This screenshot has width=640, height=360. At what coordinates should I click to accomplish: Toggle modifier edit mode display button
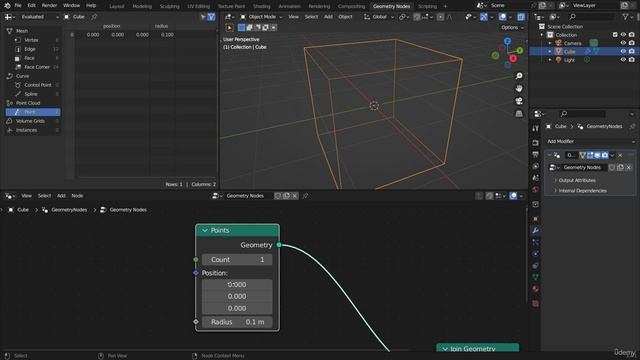tap(590, 155)
